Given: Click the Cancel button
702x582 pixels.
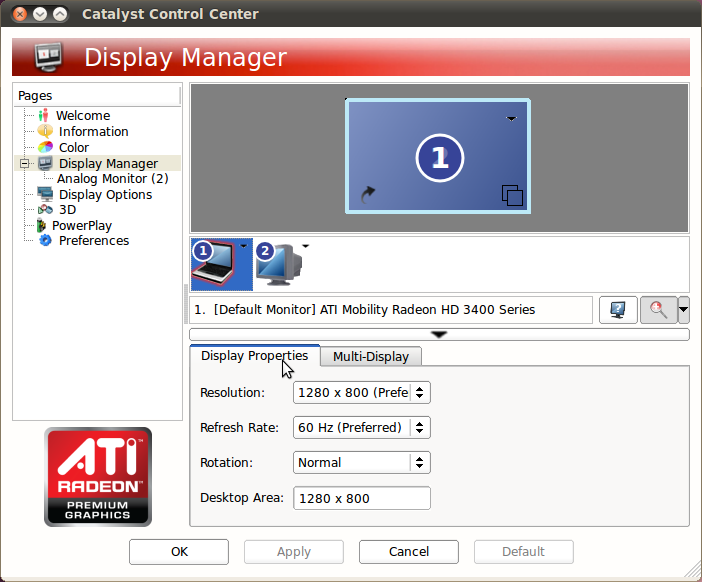Looking at the screenshot, I should 409,552.
